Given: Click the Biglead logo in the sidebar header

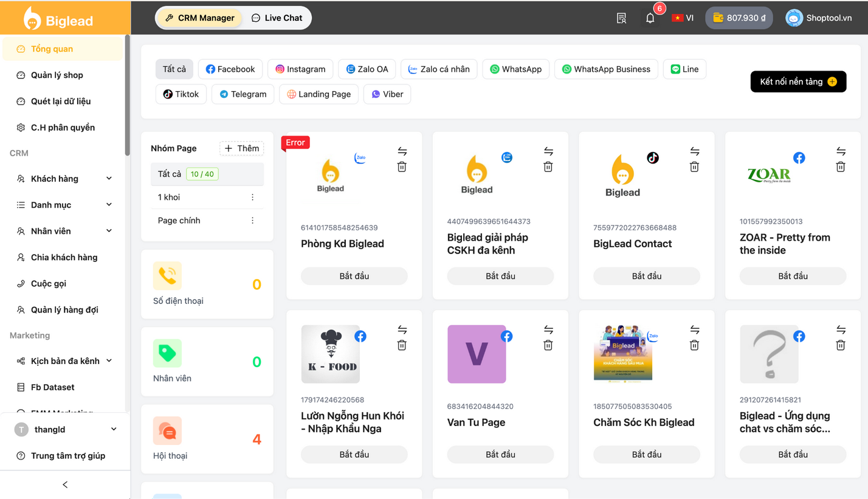Looking at the screenshot, I should 58,18.
